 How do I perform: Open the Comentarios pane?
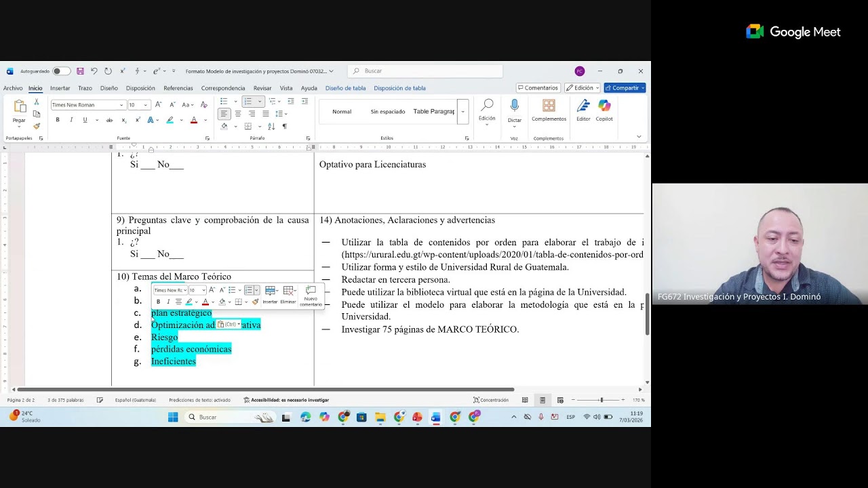point(538,88)
